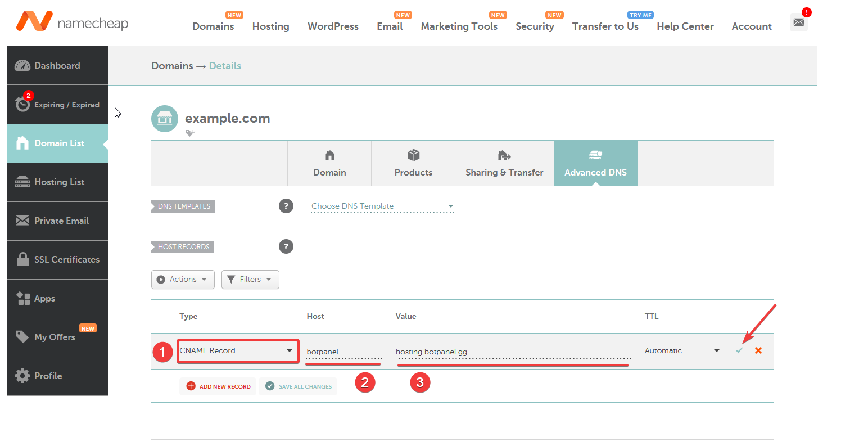Expand the Choose DNS Template dropdown
This screenshot has width=868, height=441.
click(382, 206)
